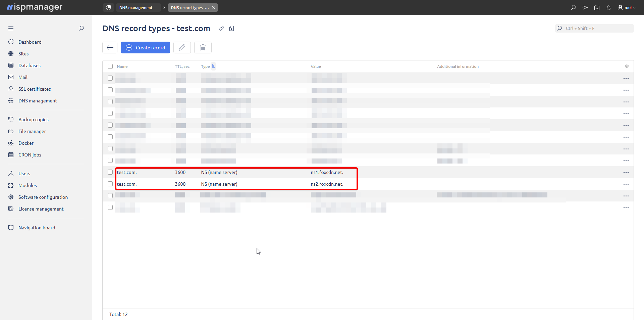The height and width of the screenshot is (320, 644).
Task: Collapse the sidebar using hamburger icon
Action: (x=11, y=29)
